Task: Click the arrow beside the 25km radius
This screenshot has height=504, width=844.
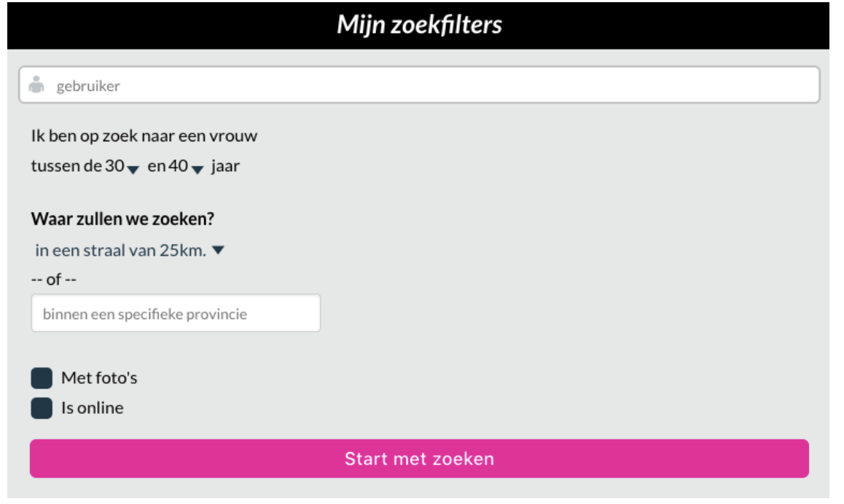Action: pyautogui.click(x=219, y=251)
